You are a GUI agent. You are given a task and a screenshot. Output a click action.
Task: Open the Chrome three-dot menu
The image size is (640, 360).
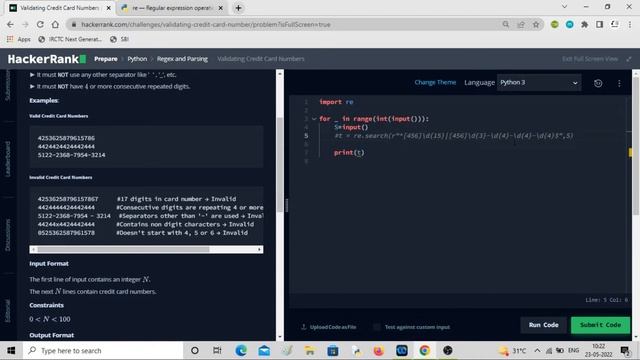click(630, 24)
